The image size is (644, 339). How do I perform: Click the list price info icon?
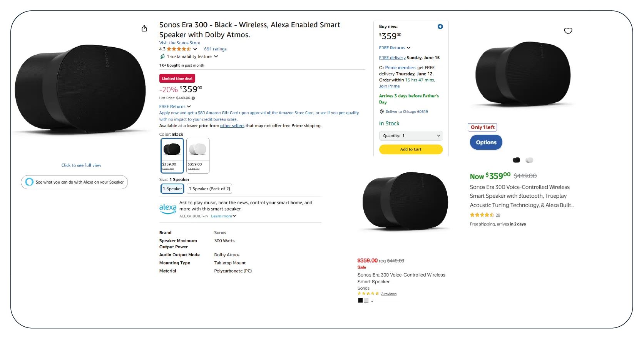click(x=193, y=98)
